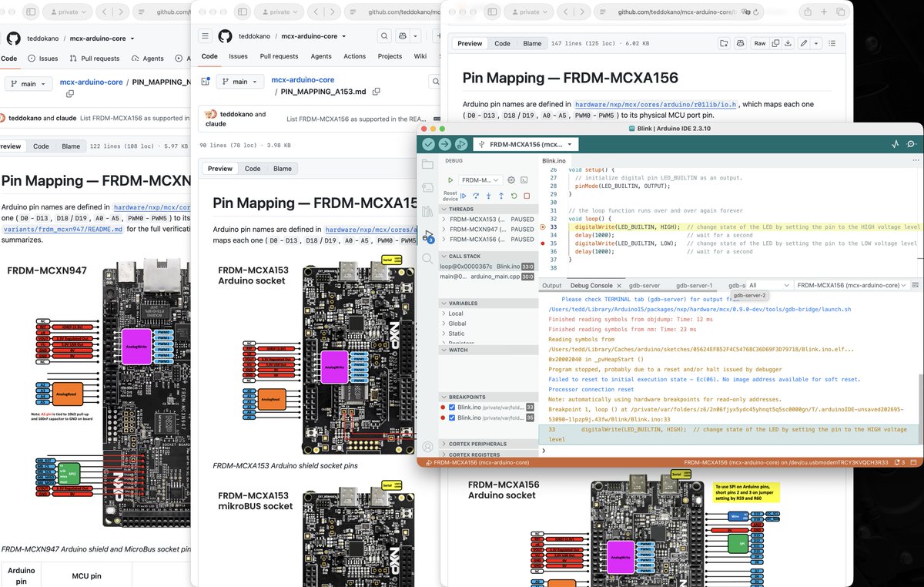Click hardware/nxp/mcx/cores/arduino/r01lib/io.h link
924x587 pixels.
point(657,104)
